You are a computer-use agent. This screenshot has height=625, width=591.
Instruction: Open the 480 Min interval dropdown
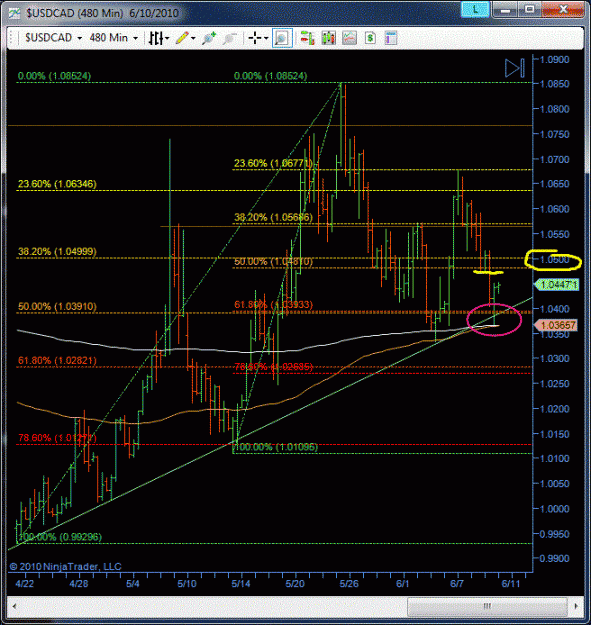pos(114,38)
